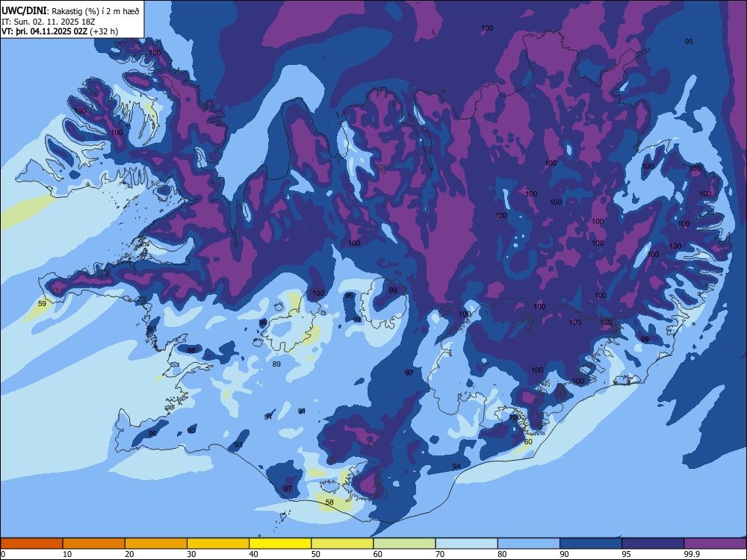Click the 80–90 light blue legend swatch
Viewport: 747px width, 560px height.
click(529, 544)
